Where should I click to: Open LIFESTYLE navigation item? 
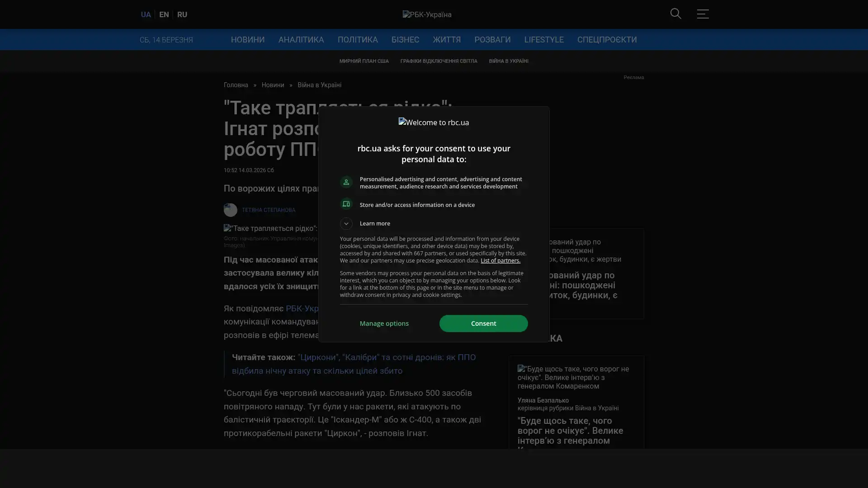pos(544,40)
